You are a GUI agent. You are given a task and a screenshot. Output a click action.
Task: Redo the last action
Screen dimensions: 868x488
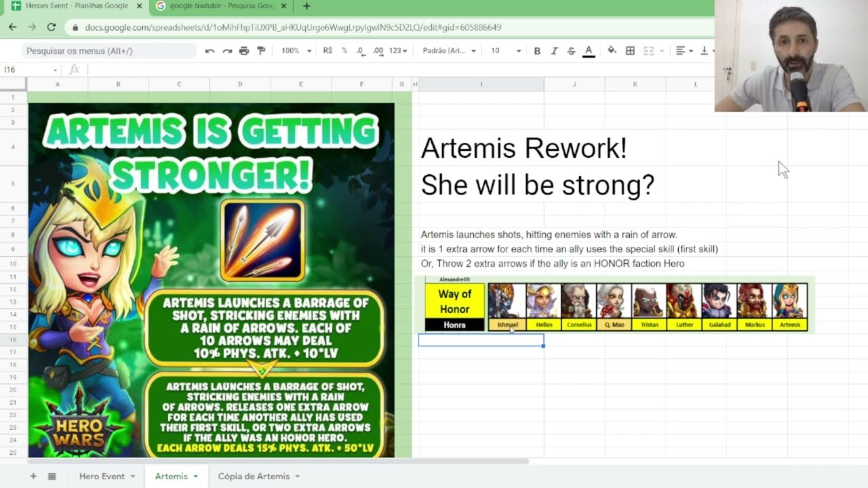click(x=227, y=51)
